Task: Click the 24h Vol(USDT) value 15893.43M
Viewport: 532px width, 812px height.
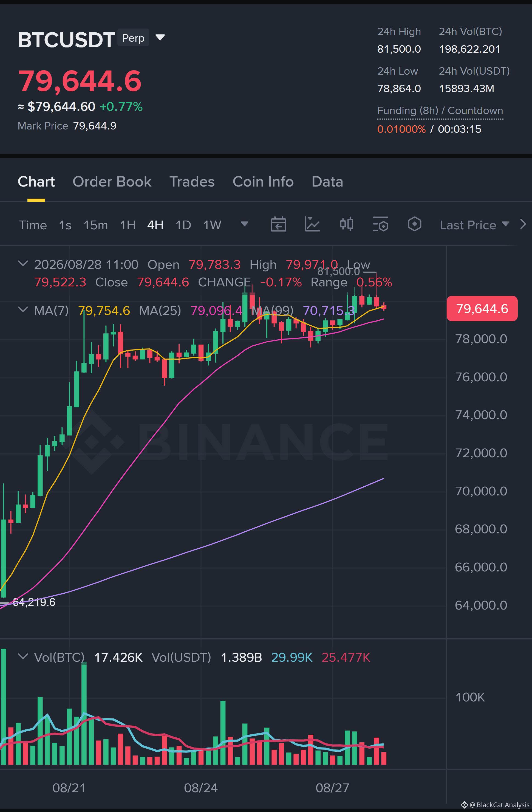Action: point(466,89)
